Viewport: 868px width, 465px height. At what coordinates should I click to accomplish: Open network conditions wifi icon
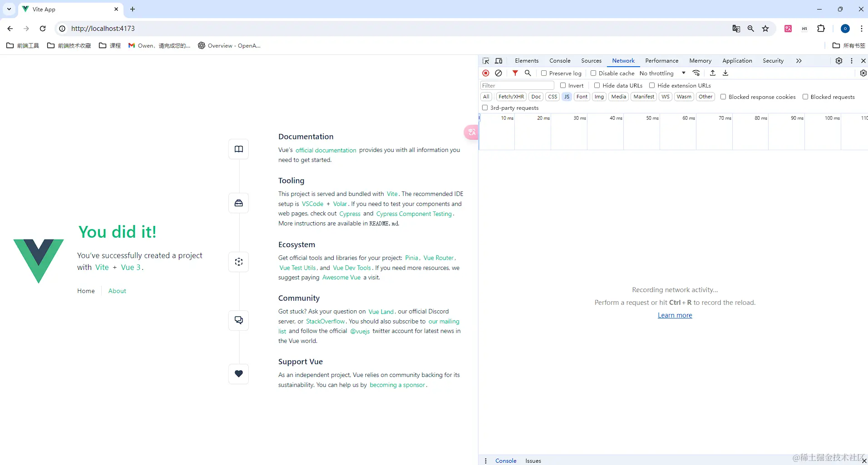[696, 73]
